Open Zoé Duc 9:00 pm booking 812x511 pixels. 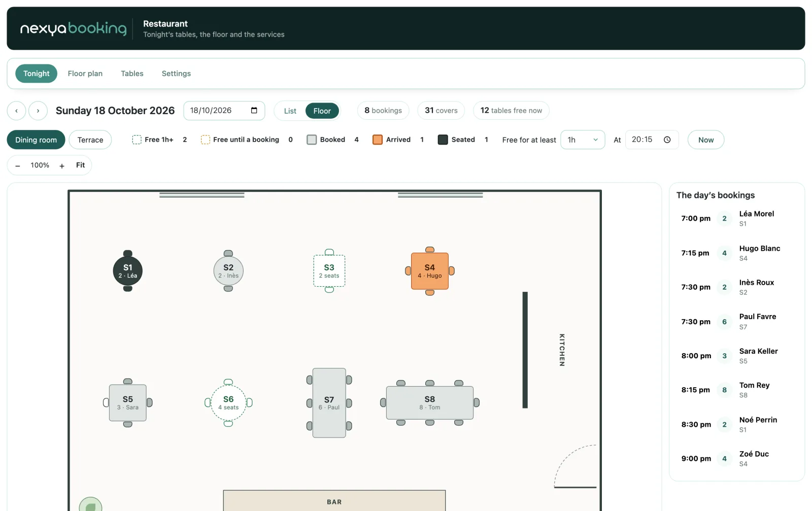point(737,459)
